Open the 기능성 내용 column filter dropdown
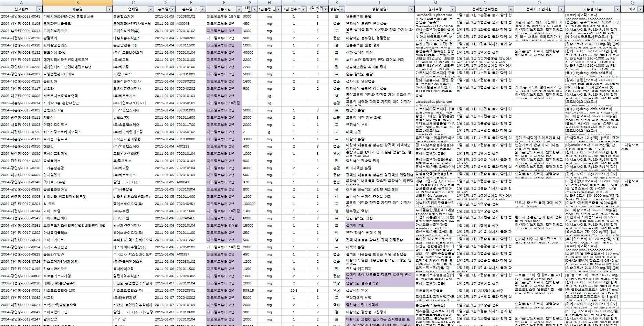644x326 pixels. coord(617,9)
